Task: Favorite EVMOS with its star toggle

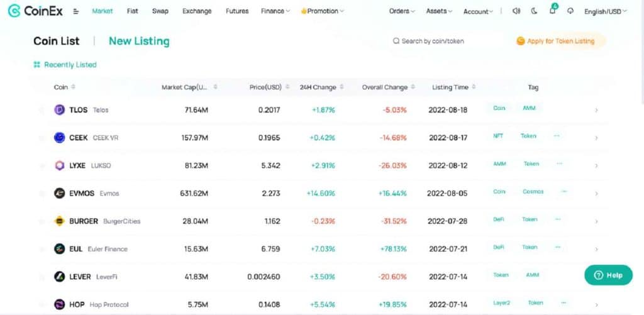Action: tap(42, 194)
